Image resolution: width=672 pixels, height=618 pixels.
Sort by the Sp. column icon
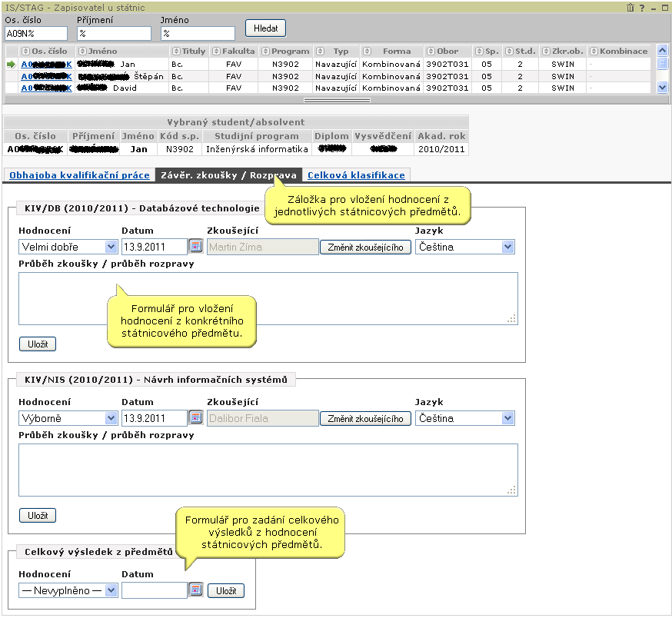[x=480, y=51]
